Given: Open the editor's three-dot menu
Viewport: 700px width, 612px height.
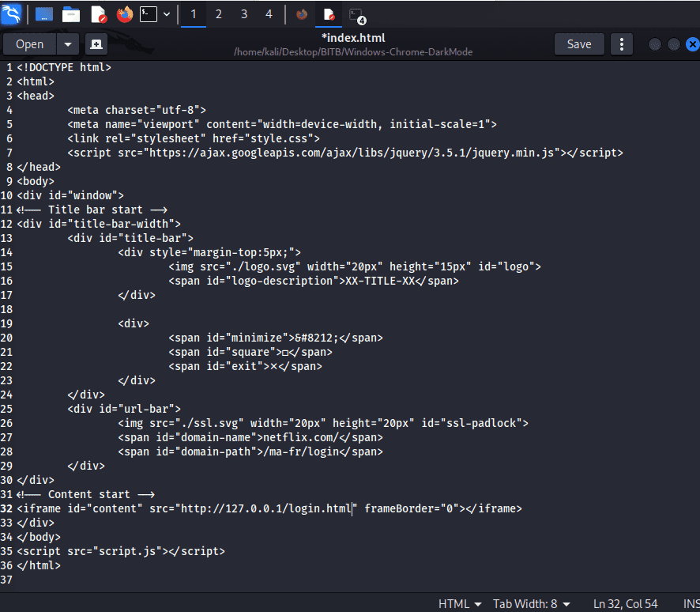Looking at the screenshot, I should point(622,44).
